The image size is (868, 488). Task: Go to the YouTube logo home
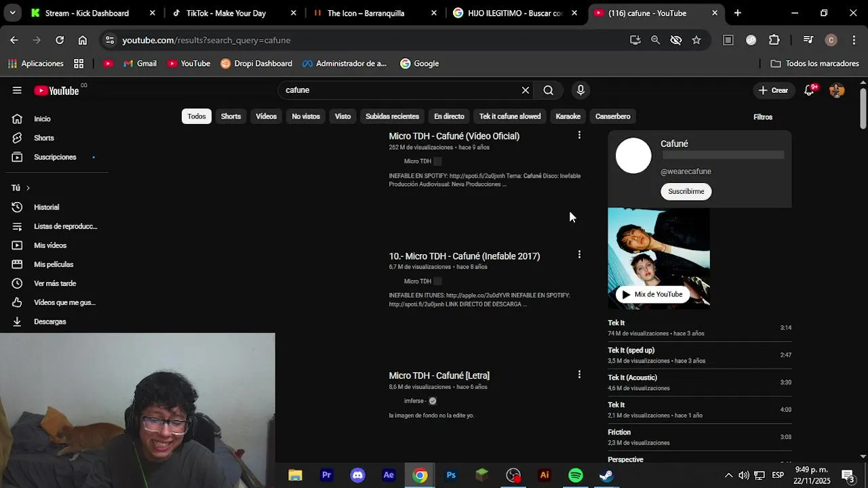tap(56, 90)
